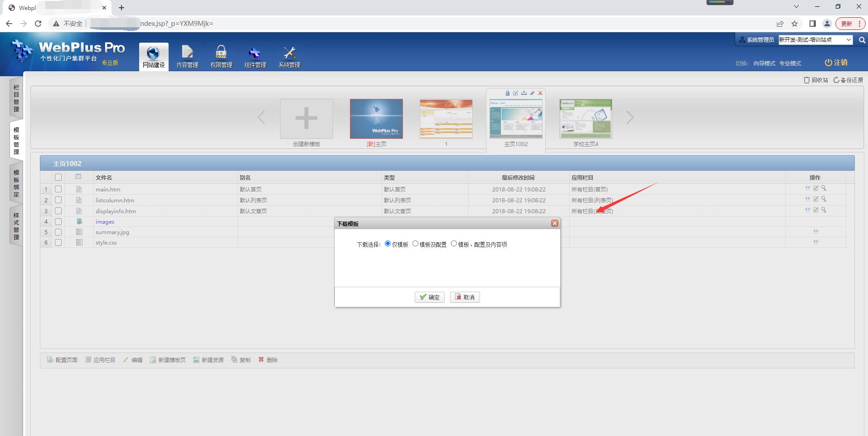Check the box for main.htm row
868x436 pixels.
point(58,189)
